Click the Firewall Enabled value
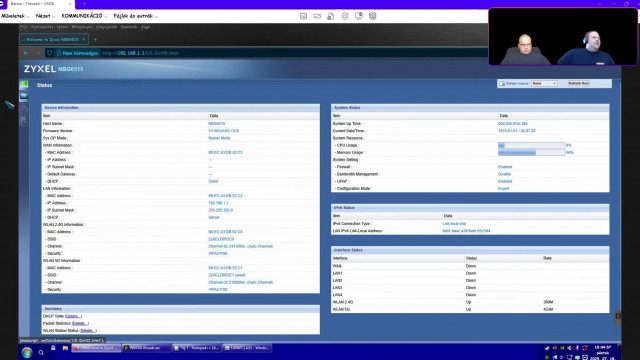Screen dimensions: 640x360 tap(505, 167)
